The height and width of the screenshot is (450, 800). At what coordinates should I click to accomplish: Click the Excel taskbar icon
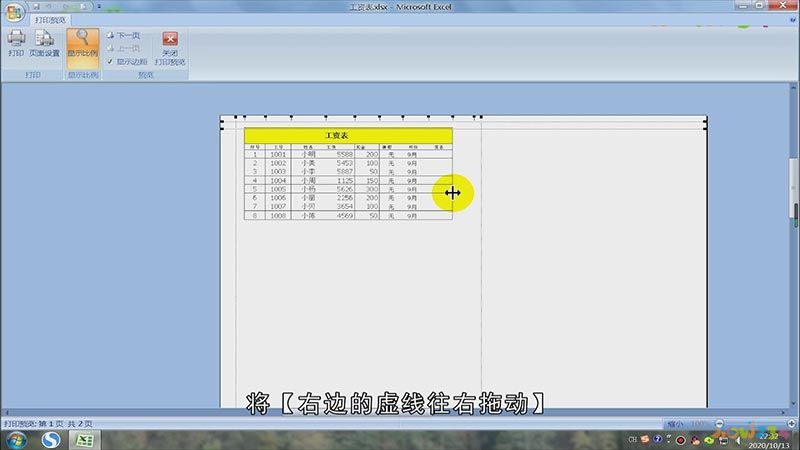click(84, 440)
